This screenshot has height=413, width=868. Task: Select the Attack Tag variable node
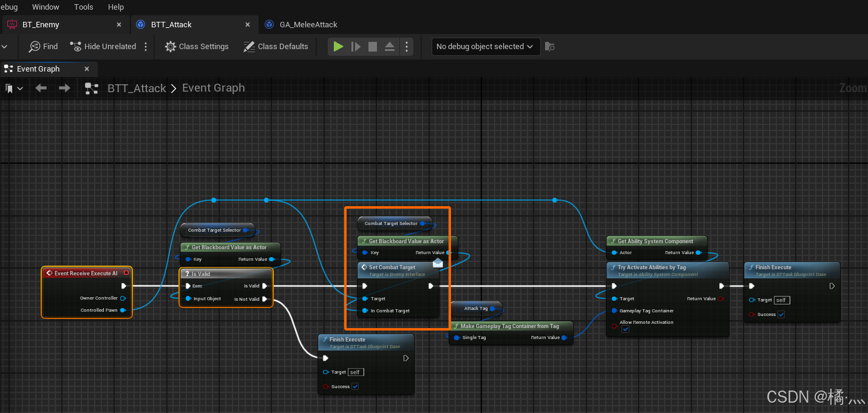476,309
